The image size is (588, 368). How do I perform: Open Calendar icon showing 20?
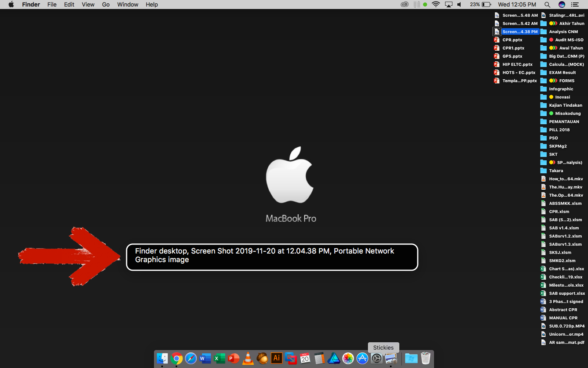coord(305,359)
